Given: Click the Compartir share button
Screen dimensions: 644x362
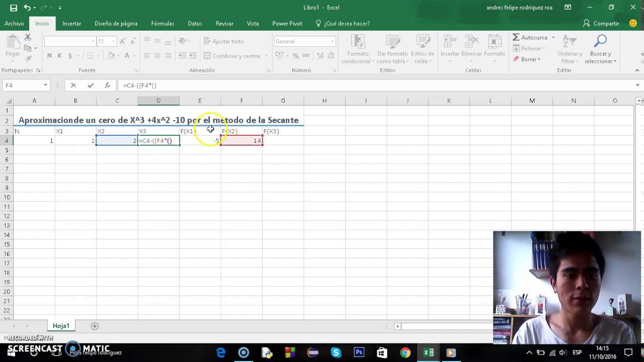Looking at the screenshot, I should click(x=601, y=24).
